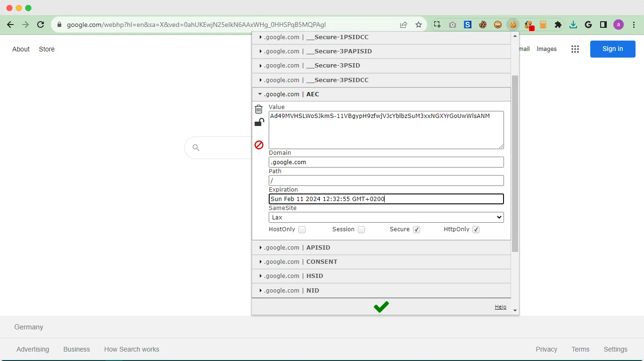Screen dimensions: 644x361
Task: Click the Path input field
Action: 386,181
